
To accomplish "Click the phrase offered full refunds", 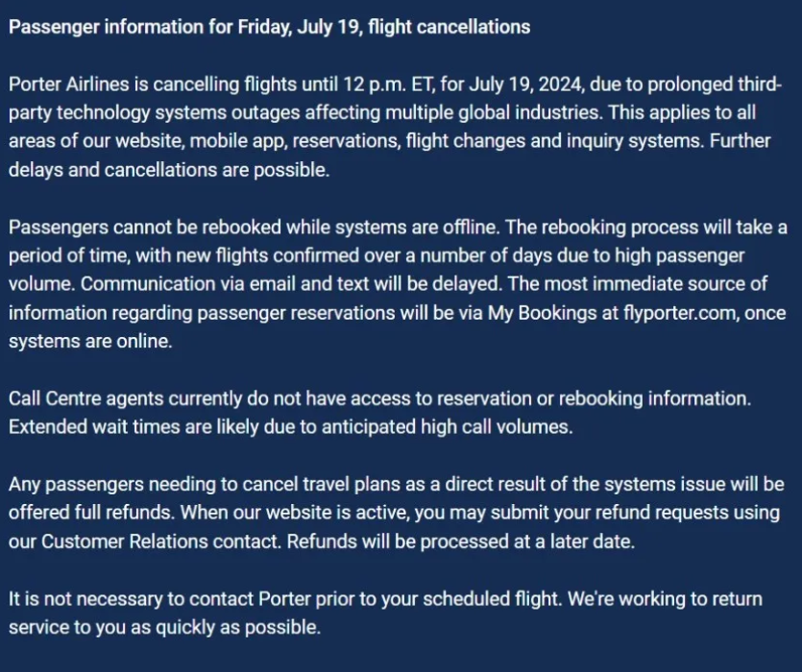I will [x=91, y=512].
